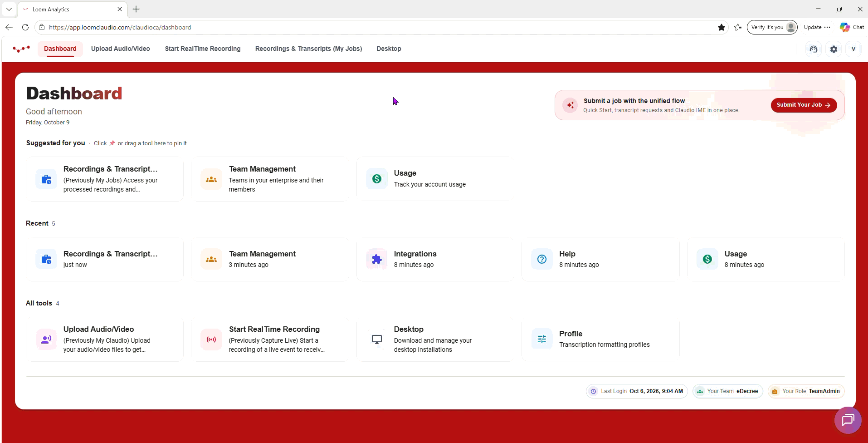The image size is (868, 443).
Task: Open the V user avatar menu
Action: click(x=853, y=49)
